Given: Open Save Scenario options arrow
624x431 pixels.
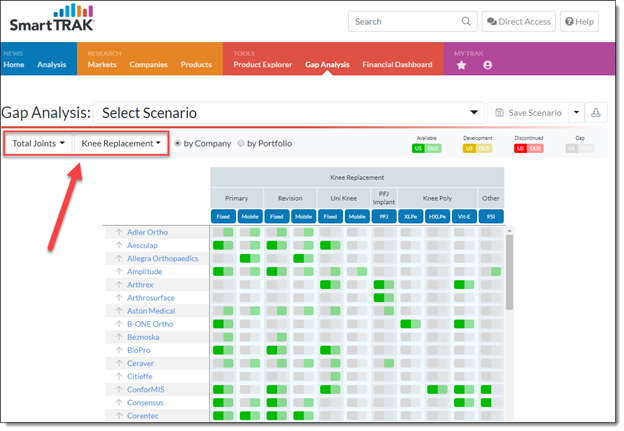Looking at the screenshot, I should (x=576, y=113).
